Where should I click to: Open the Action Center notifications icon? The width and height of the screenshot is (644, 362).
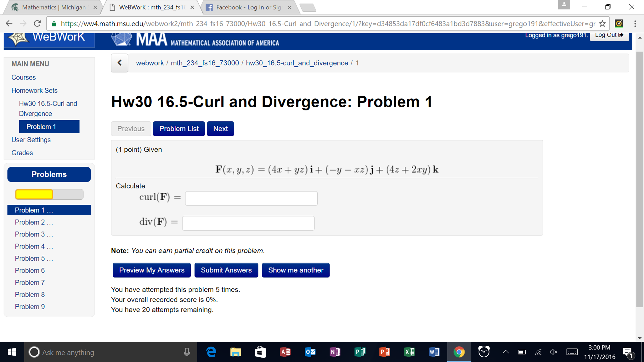point(628,352)
